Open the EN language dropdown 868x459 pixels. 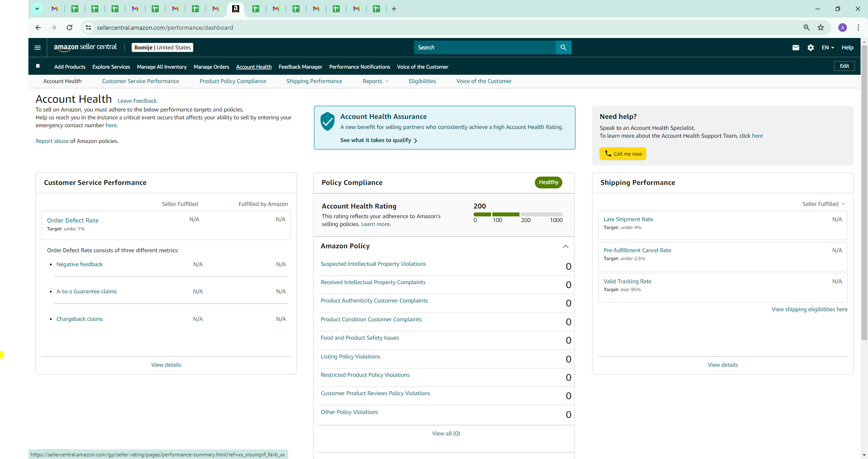click(828, 48)
